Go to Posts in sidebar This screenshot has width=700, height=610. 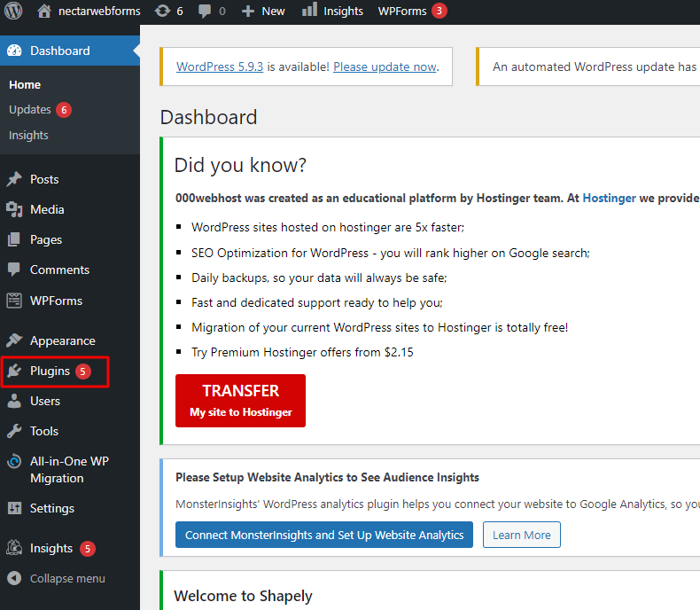click(44, 179)
